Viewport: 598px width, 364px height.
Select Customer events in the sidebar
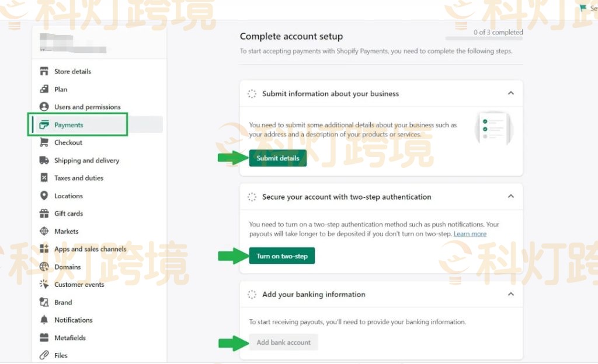[79, 284]
